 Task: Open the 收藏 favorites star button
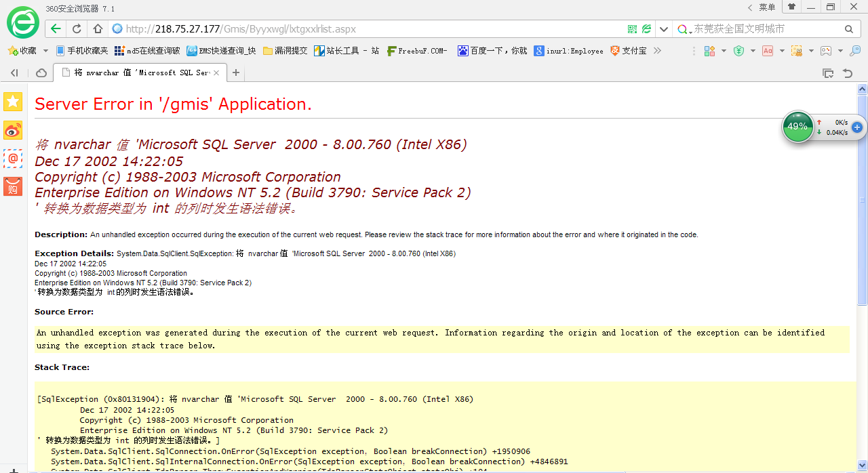point(22,51)
